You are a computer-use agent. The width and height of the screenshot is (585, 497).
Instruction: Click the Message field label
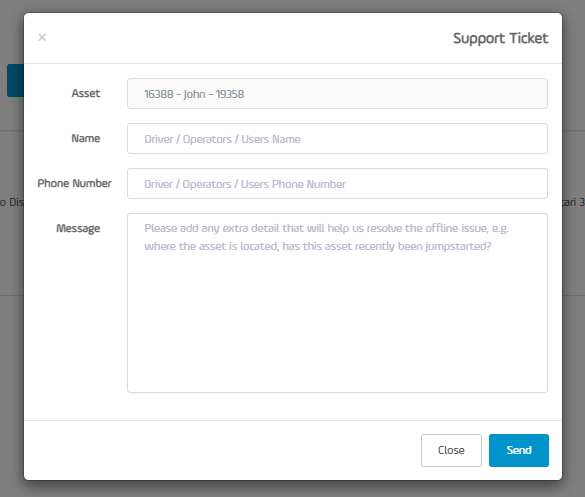[78, 228]
